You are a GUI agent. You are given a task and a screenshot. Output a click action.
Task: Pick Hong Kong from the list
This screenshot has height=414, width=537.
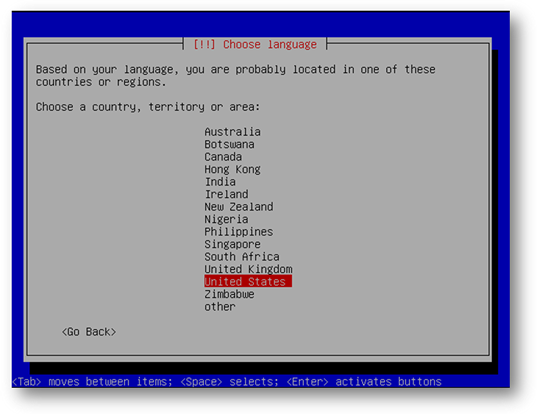(232, 169)
